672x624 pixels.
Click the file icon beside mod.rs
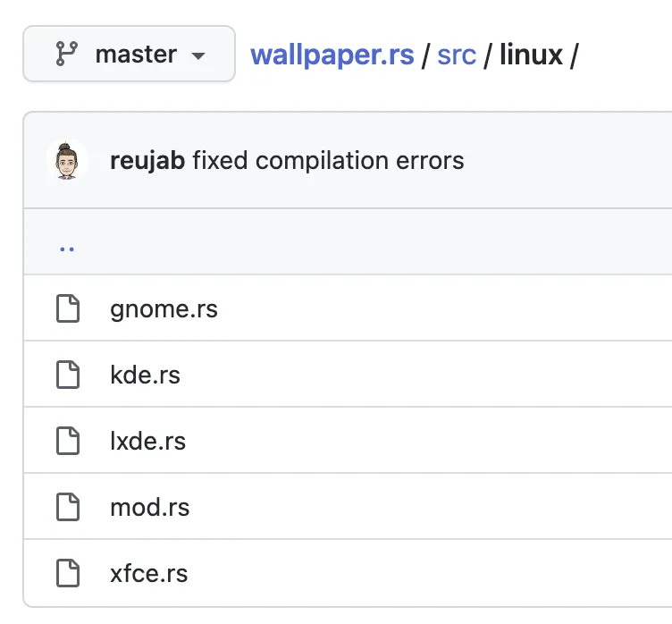pos(68,508)
